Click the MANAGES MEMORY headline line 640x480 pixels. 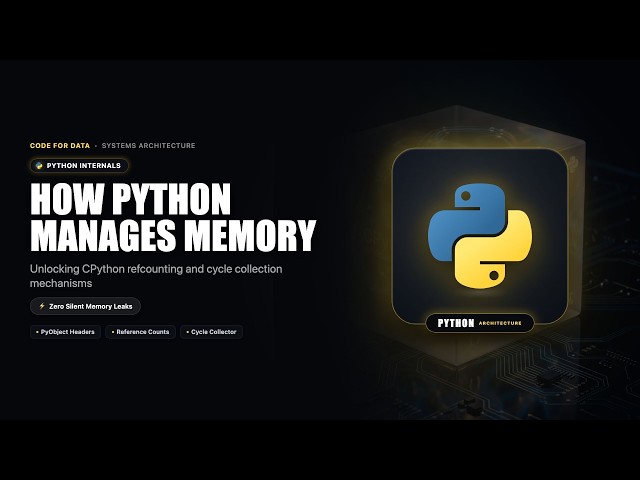click(173, 236)
